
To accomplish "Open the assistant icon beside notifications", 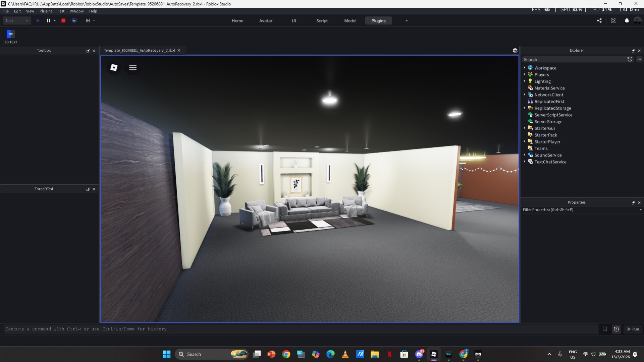I will point(613,20).
